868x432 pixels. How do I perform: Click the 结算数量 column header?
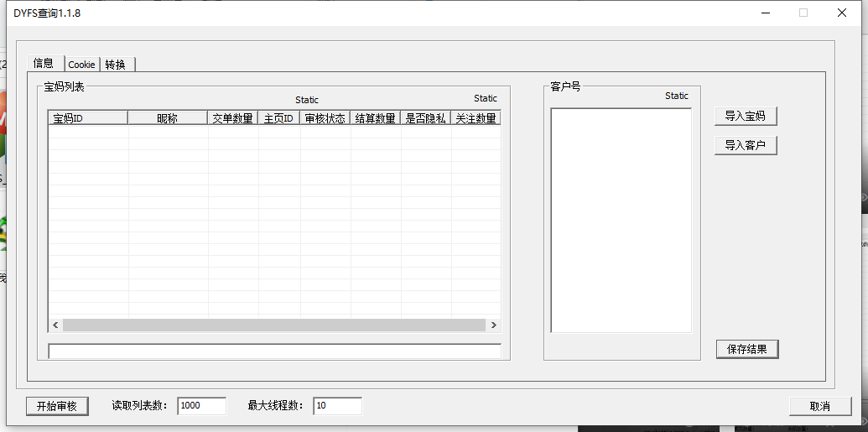375,118
